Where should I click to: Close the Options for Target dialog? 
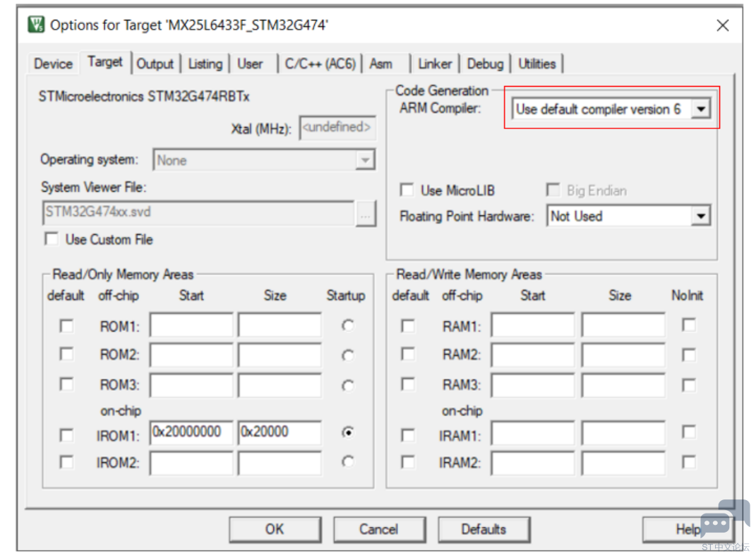click(x=722, y=25)
